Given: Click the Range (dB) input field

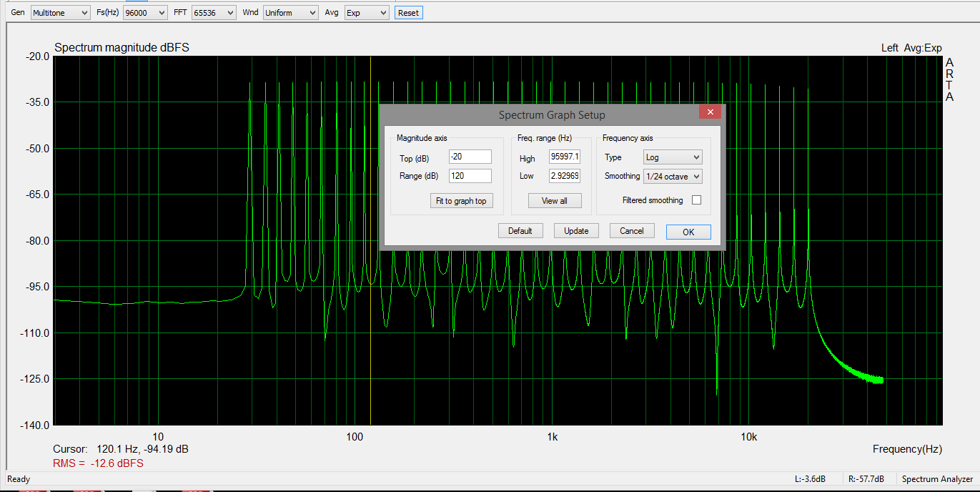Looking at the screenshot, I should [470, 176].
